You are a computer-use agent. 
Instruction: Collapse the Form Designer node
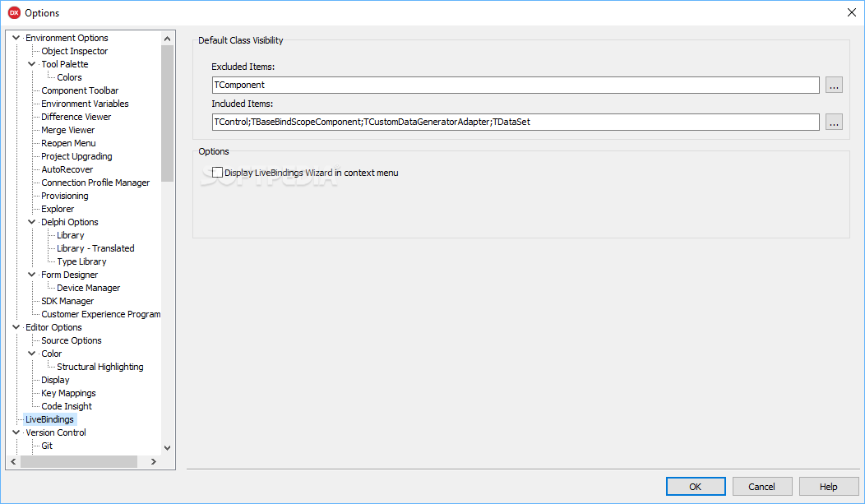point(32,275)
